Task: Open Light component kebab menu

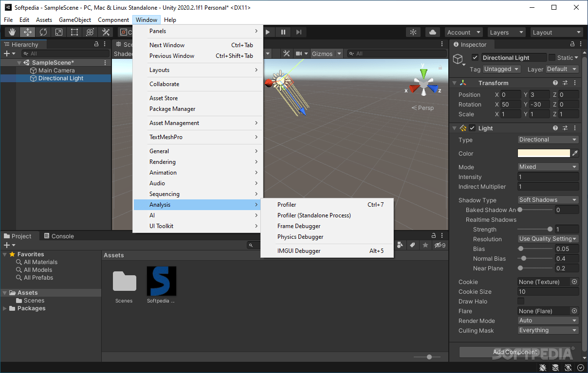Action: point(575,128)
